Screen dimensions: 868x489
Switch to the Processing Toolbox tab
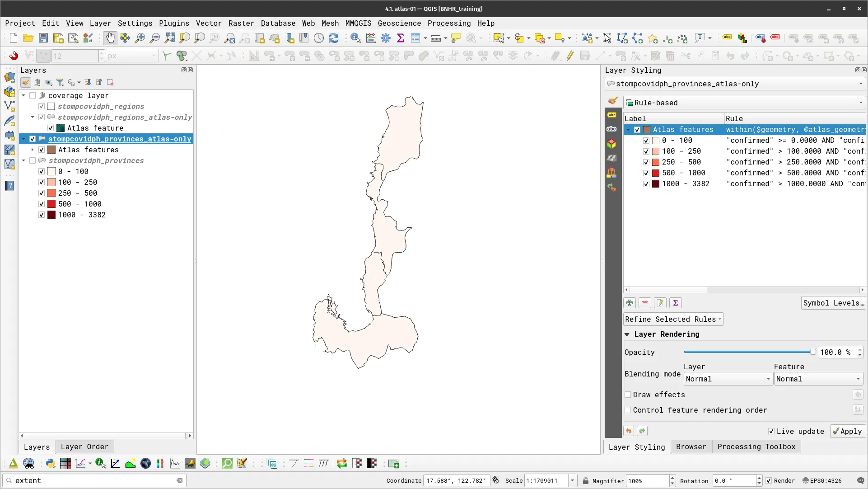(756, 447)
